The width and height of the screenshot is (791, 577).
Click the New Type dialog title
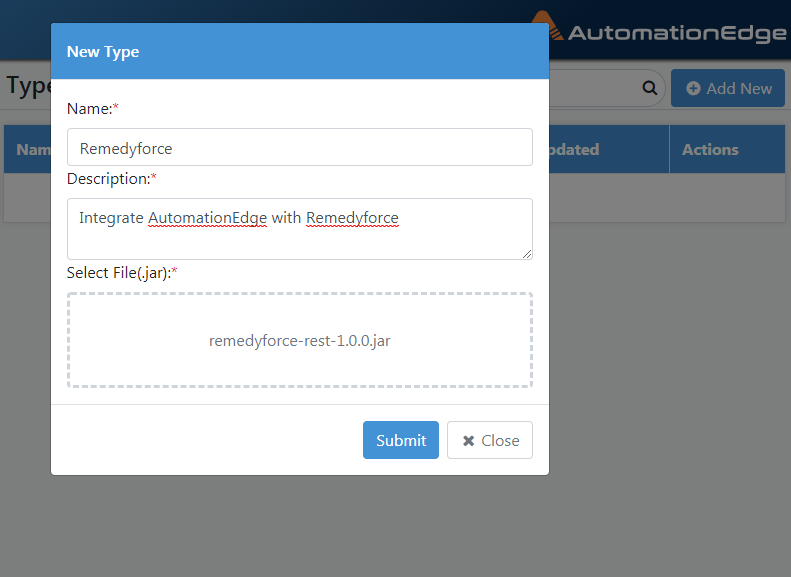tap(103, 52)
